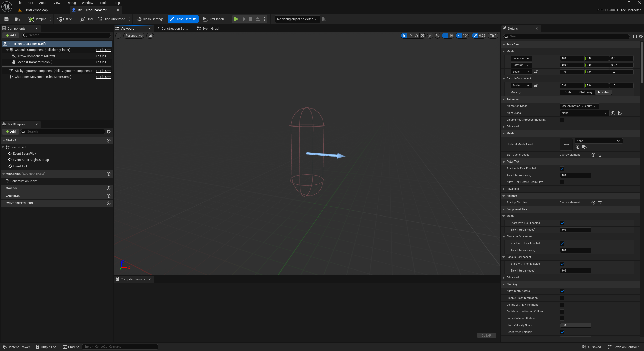644x351 pixels.
Task: Eject from player controller icon
Action: coord(258,19)
